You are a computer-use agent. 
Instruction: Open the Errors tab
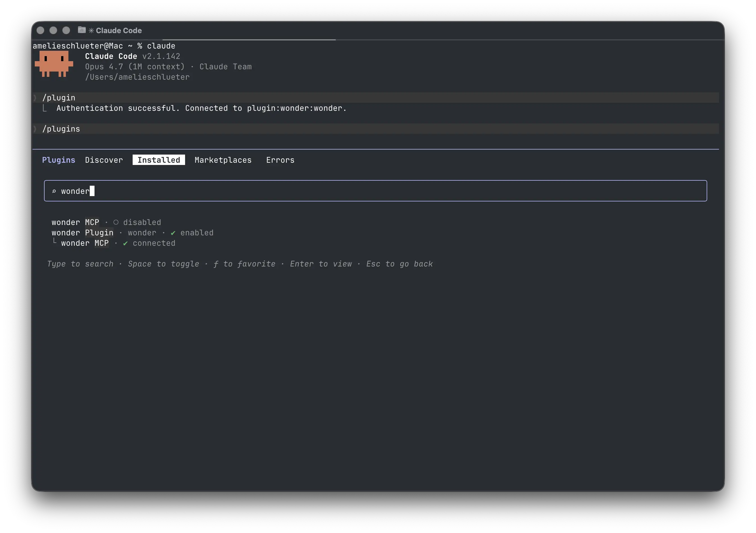tap(280, 160)
